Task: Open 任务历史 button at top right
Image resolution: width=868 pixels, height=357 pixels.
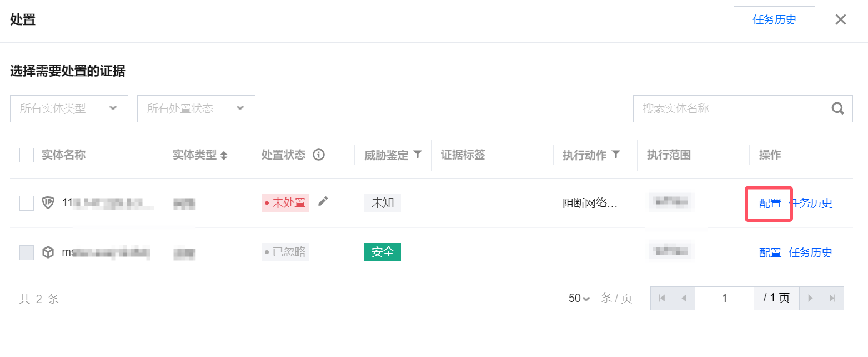Action: click(774, 20)
